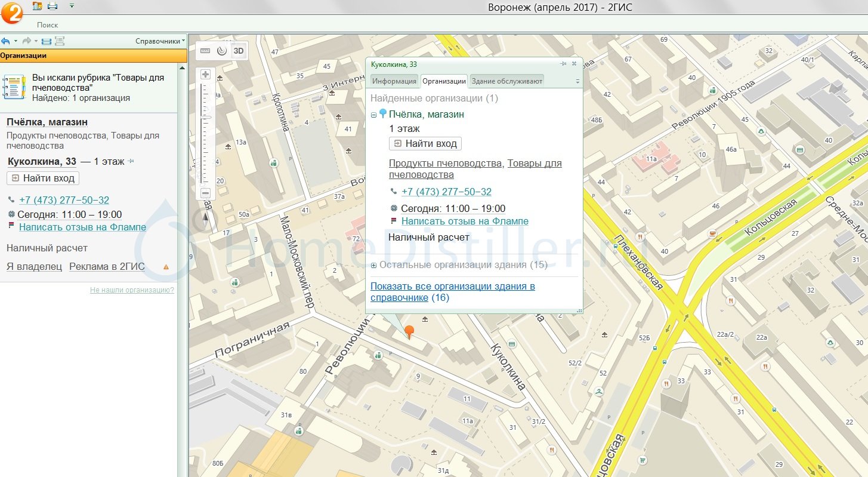Screen dimensions: 868x477
Task: Open the Справочники dropdown
Action: coord(160,41)
